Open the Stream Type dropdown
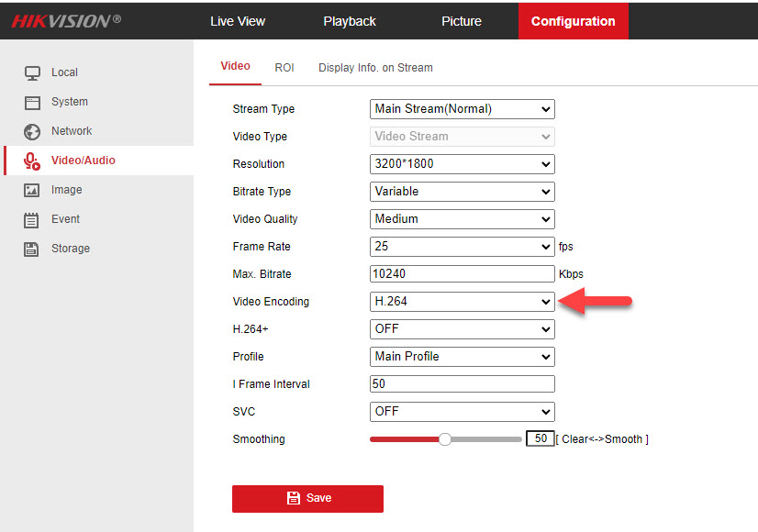This screenshot has height=532, width=758. coord(463,109)
